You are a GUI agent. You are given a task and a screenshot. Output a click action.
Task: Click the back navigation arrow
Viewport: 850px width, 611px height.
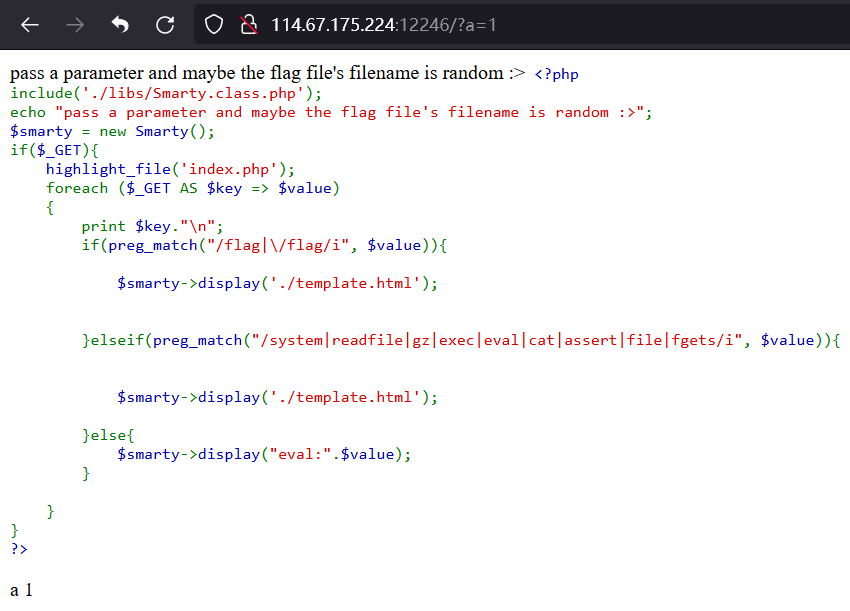point(29,24)
